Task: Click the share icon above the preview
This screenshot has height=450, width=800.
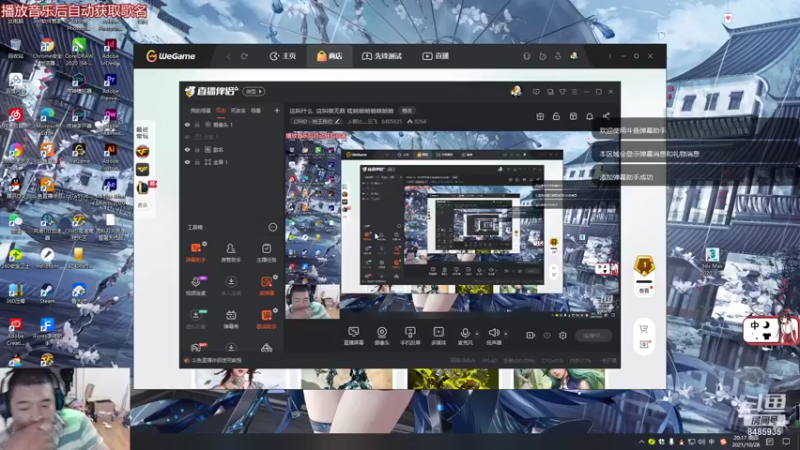Action: click(x=606, y=116)
